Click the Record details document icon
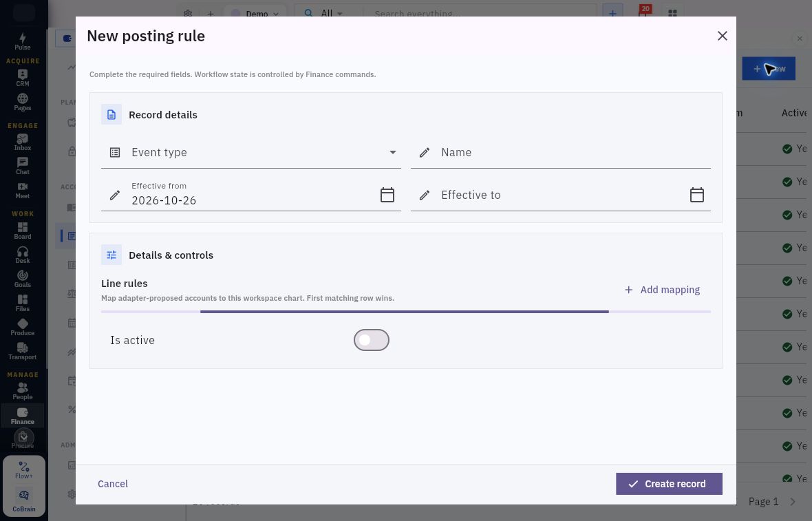Screen dimensions: 812x521 pyautogui.click(x=111, y=114)
